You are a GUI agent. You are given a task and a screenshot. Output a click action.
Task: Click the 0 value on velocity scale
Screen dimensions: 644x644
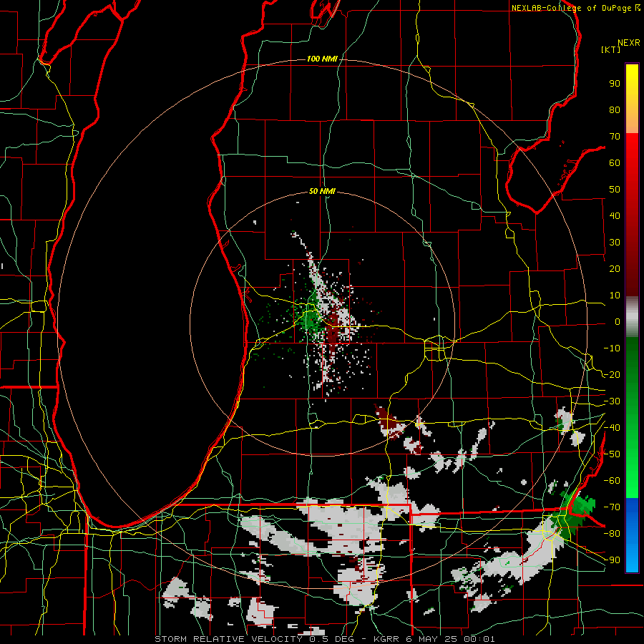pos(618,321)
